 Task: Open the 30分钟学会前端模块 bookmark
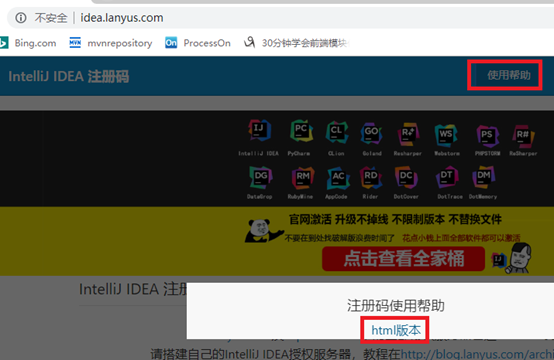[x=296, y=43]
